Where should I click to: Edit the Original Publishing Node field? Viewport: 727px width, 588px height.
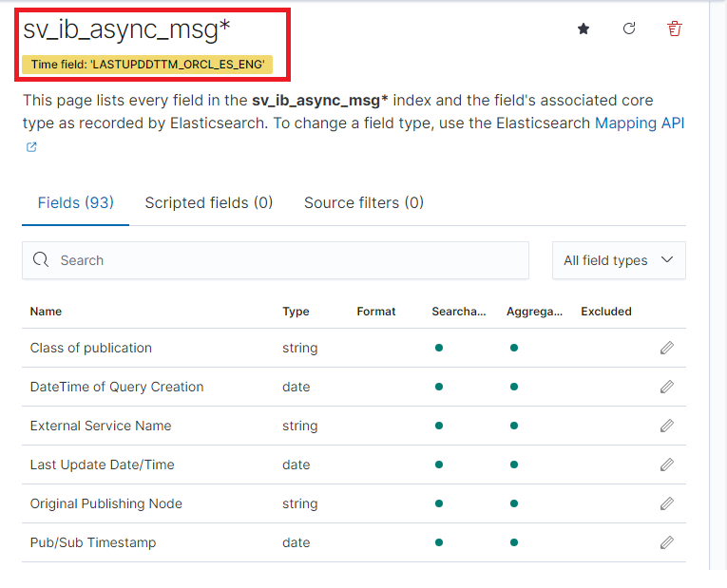pyautogui.click(x=667, y=503)
